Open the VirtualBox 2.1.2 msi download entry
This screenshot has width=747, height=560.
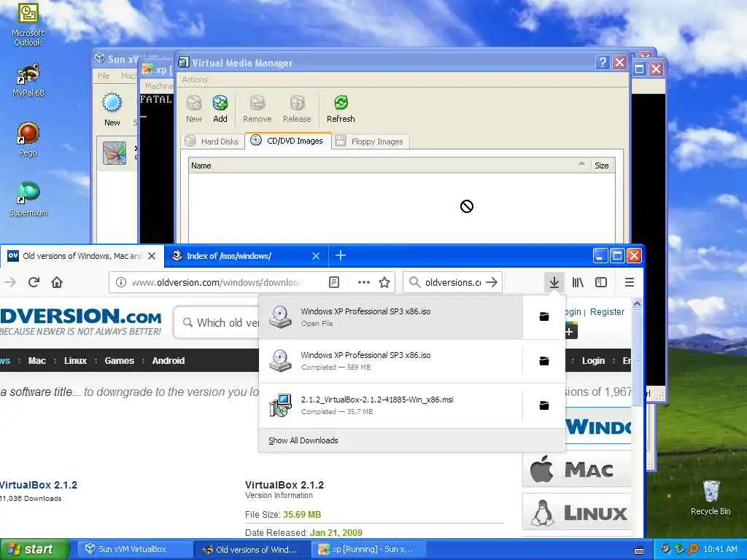(391, 405)
